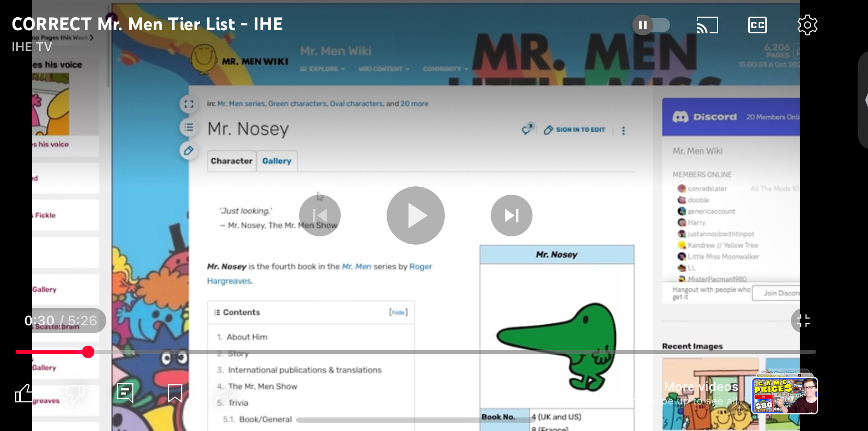This screenshot has width=868, height=431.
Task: Open video settings gear
Action: [x=807, y=25]
